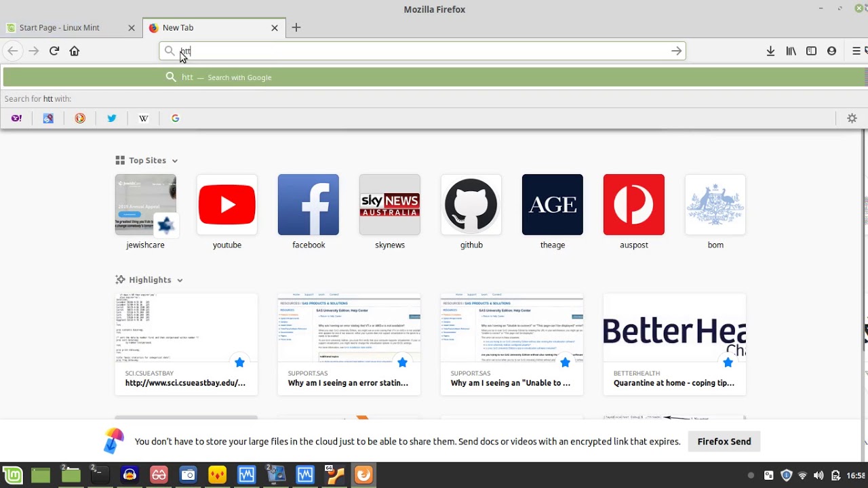Screen dimensions: 868x488
Task: Open 'Why am I seeing an error statin...' highlight
Action: click(x=349, y=344)
